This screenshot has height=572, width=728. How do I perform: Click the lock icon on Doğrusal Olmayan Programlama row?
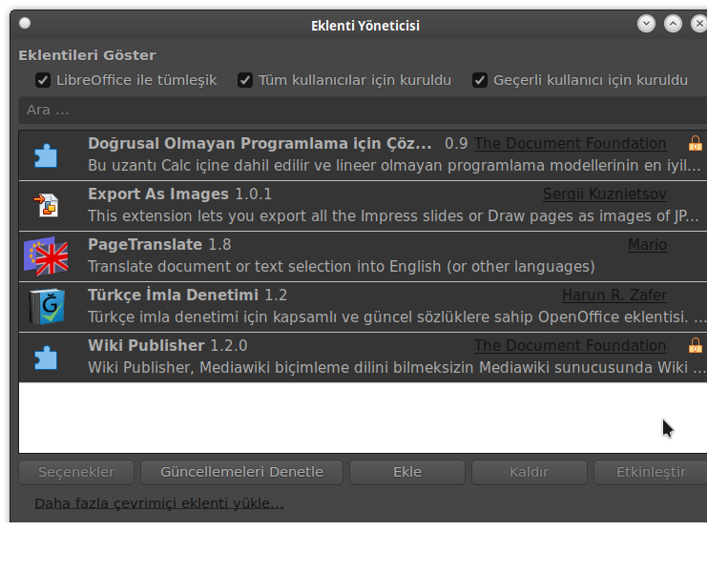tap(695, 143)
